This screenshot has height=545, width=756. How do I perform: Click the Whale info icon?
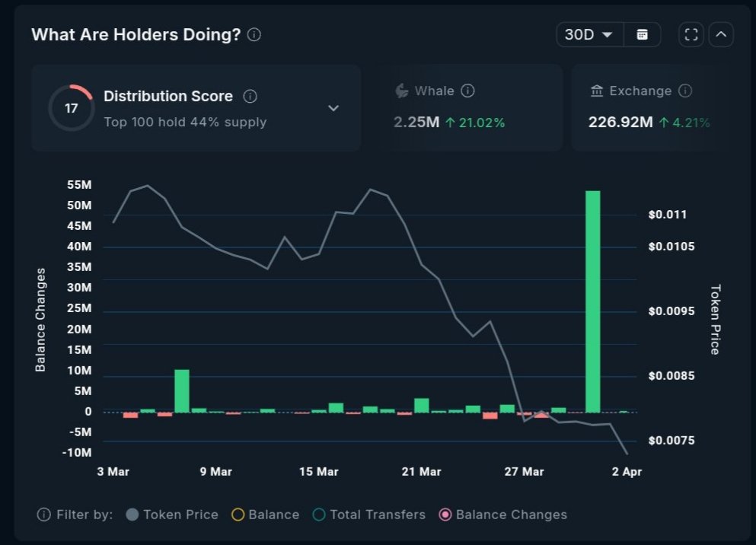point(467,91)
